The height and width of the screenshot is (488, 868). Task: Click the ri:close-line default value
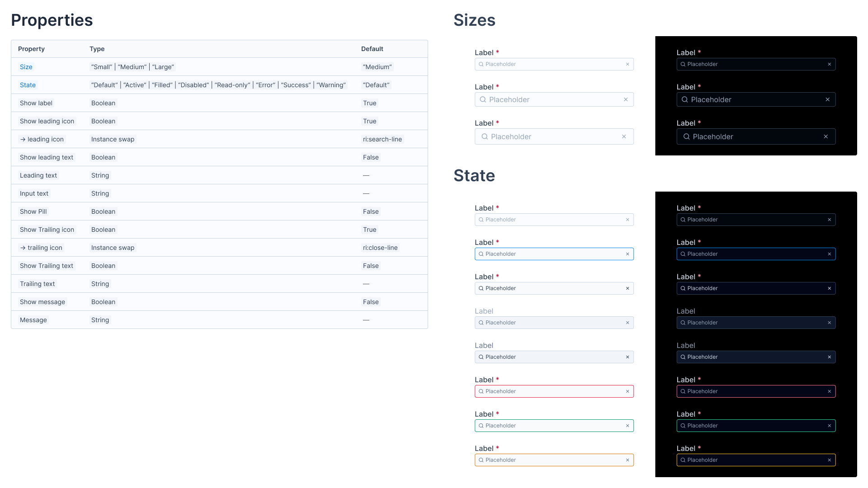380,248
